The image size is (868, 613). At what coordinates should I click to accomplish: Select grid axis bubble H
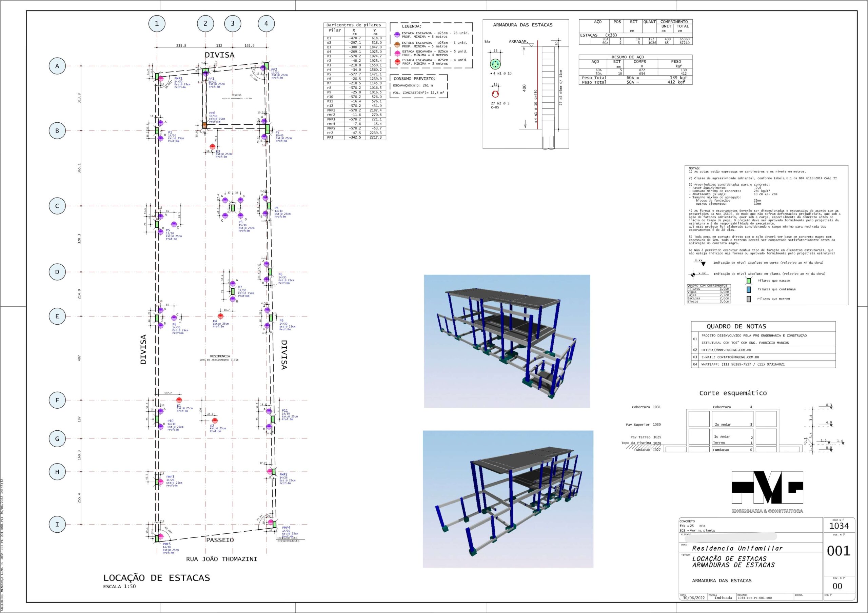[x=57, y=472]
